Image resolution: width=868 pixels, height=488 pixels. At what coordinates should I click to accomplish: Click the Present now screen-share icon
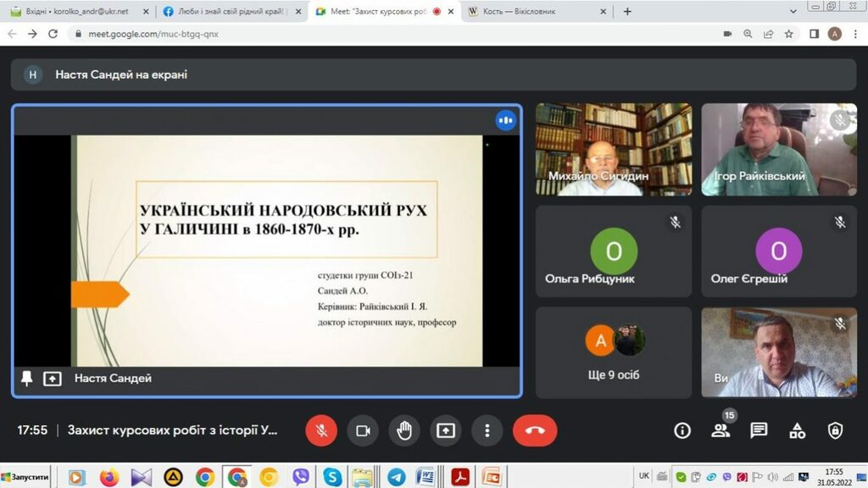[446, 430]
